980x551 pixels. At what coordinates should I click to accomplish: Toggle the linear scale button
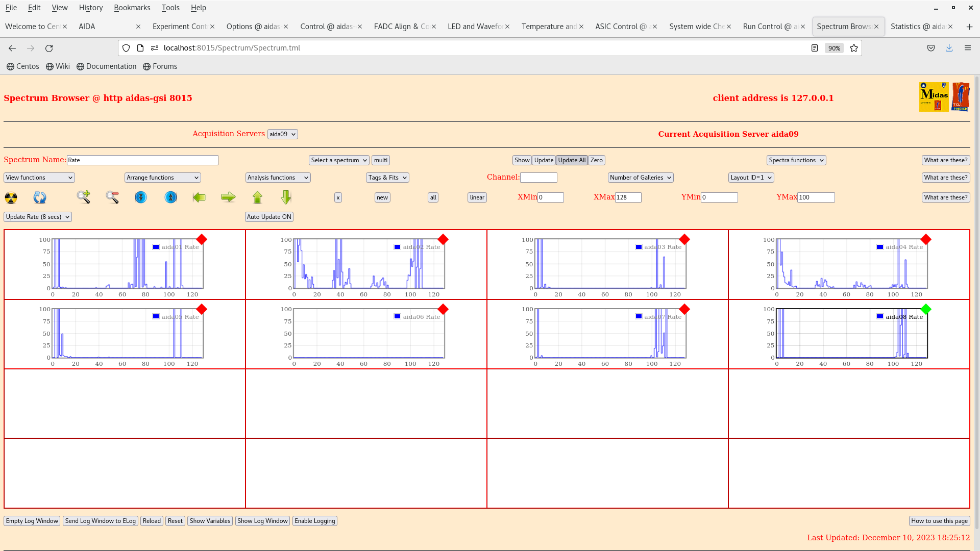click(477, 197)
